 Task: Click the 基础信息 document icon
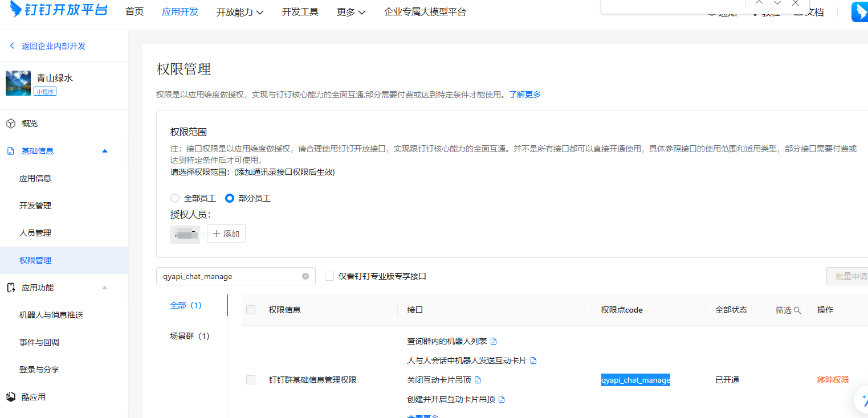(10, 151)
